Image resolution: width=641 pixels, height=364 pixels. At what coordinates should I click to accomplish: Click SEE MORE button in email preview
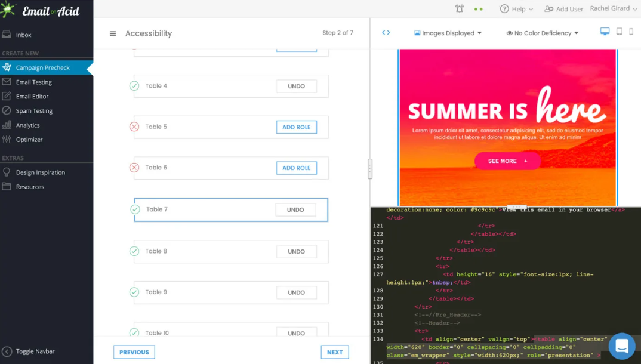[507, 161]
